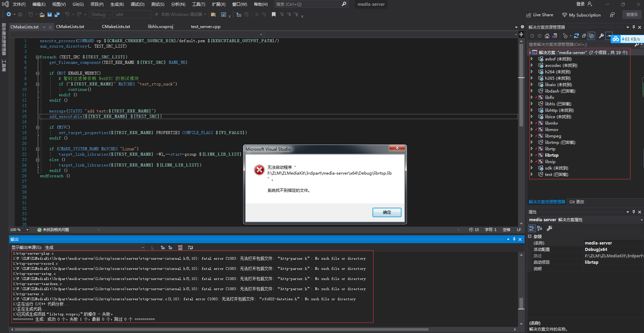
Task: Click the 未找到相关问题 status indicator
Action: coord(53,230)
